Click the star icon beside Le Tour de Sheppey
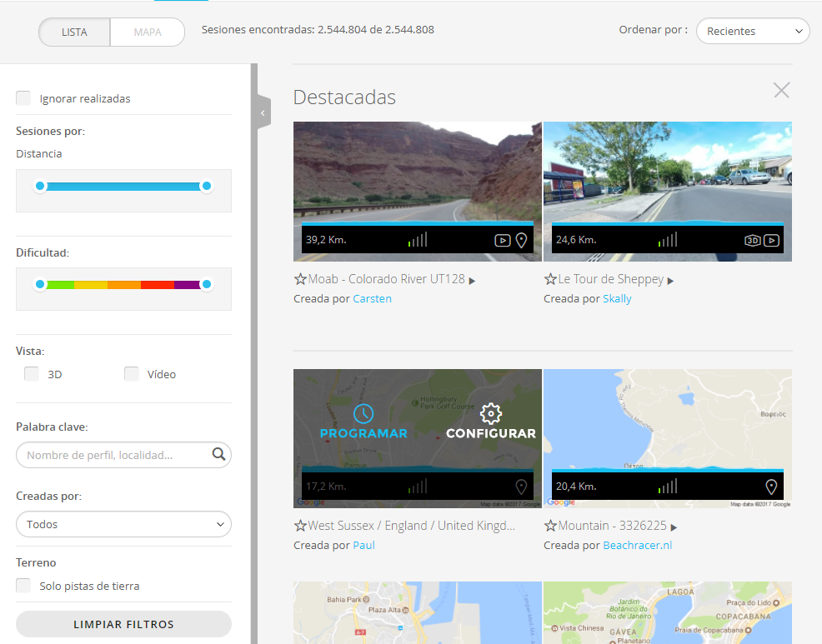 pos(550,280)
